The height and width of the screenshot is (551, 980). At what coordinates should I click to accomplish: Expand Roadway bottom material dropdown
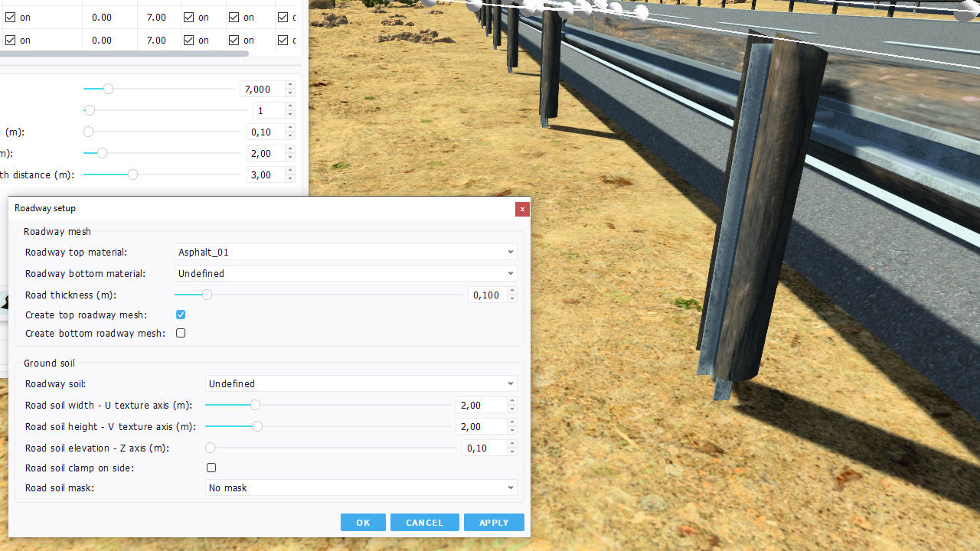point(345,273)
